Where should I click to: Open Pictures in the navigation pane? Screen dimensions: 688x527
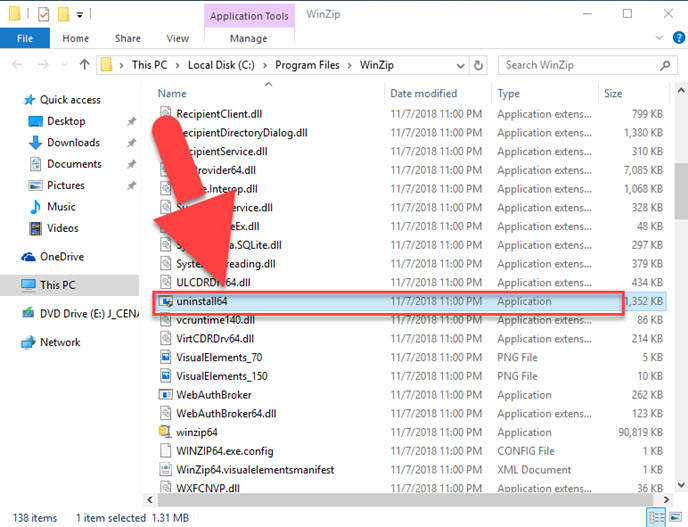click(x=65, y=185)
